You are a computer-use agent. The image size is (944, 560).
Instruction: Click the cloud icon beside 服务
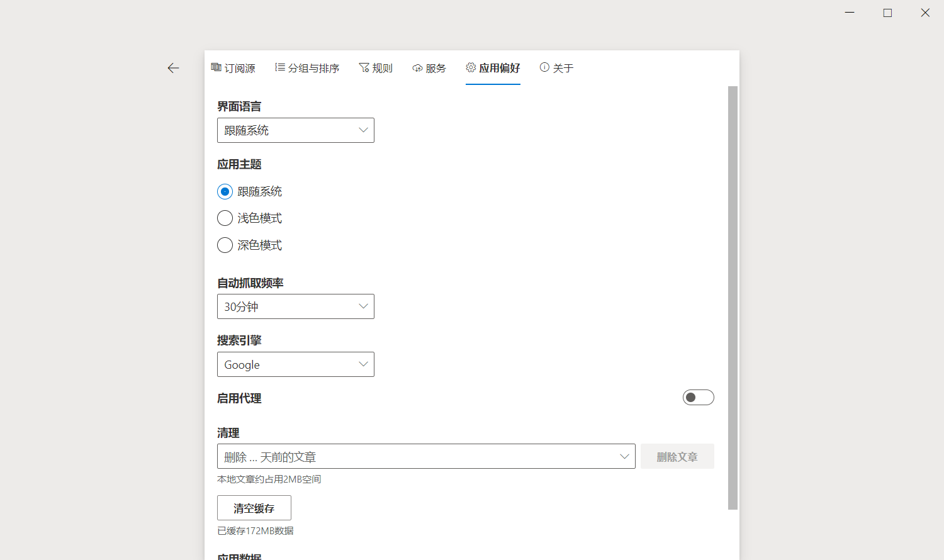[x=417, y=67]
